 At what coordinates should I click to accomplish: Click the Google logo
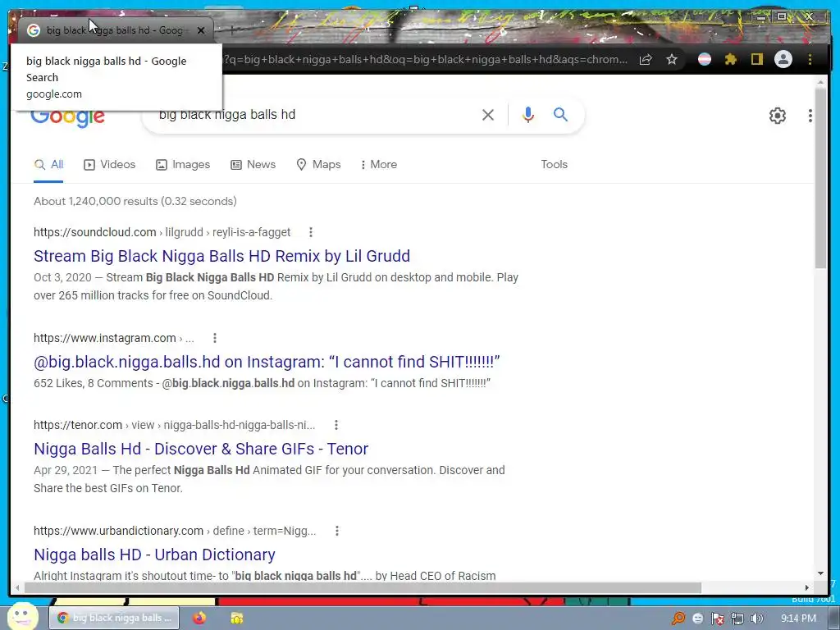pos(67,116)
